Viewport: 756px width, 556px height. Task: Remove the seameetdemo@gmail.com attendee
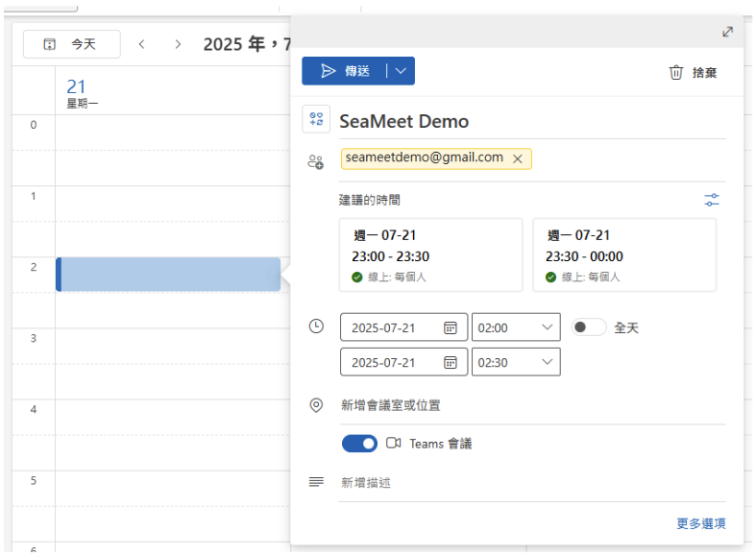coord(518,159)
